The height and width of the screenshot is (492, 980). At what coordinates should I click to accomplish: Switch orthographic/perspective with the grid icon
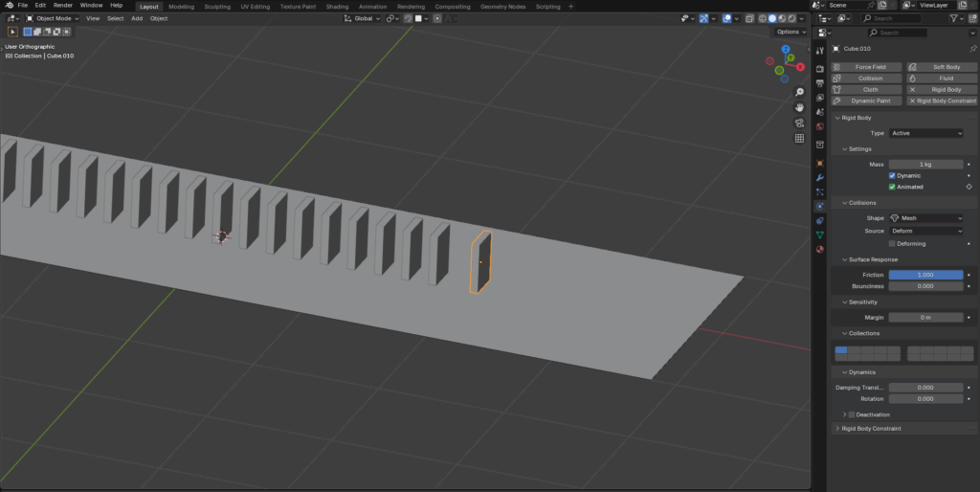(799, 138)
